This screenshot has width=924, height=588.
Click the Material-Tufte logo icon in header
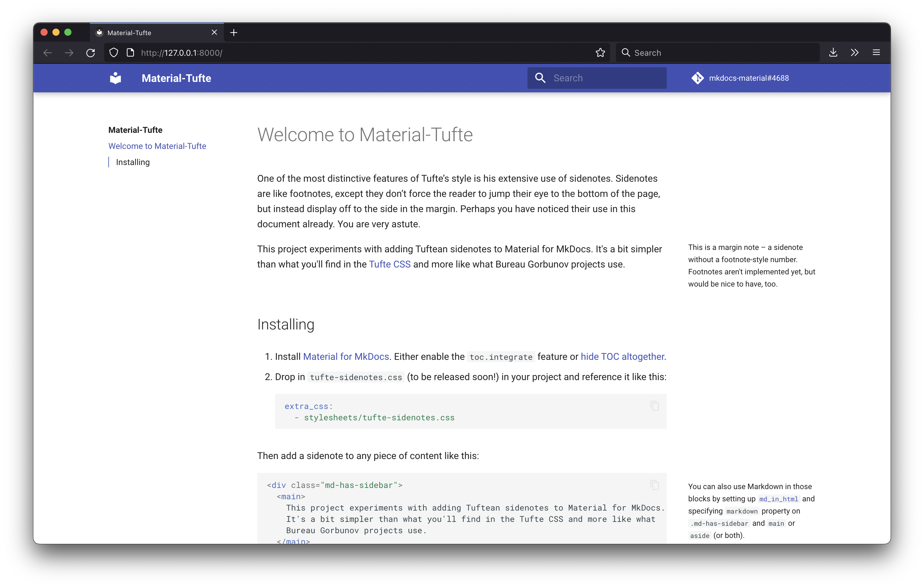(115, 78)
